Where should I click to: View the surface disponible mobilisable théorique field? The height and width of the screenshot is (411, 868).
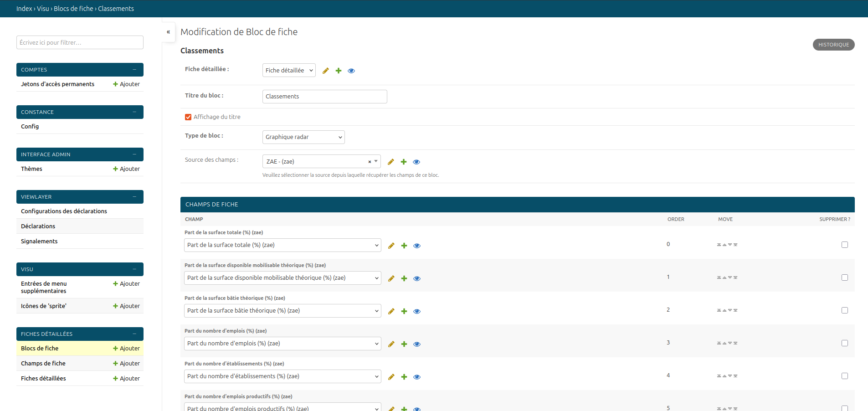point(417,278)
